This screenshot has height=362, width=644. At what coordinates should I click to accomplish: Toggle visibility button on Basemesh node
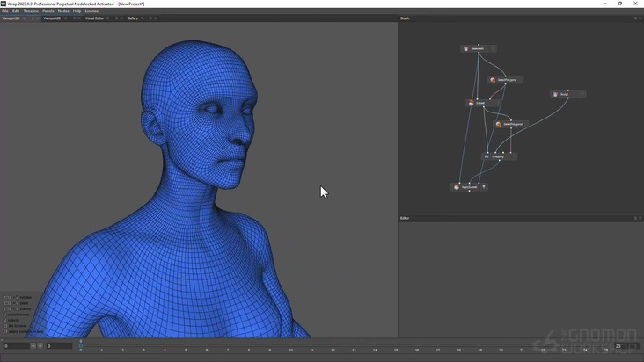tap(493, 49)
